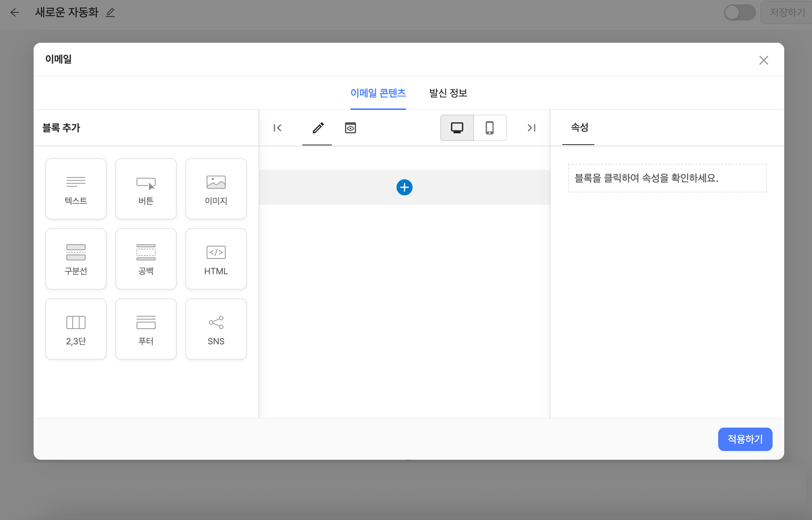Click the 적용하기 apply button

coord(745,439)
